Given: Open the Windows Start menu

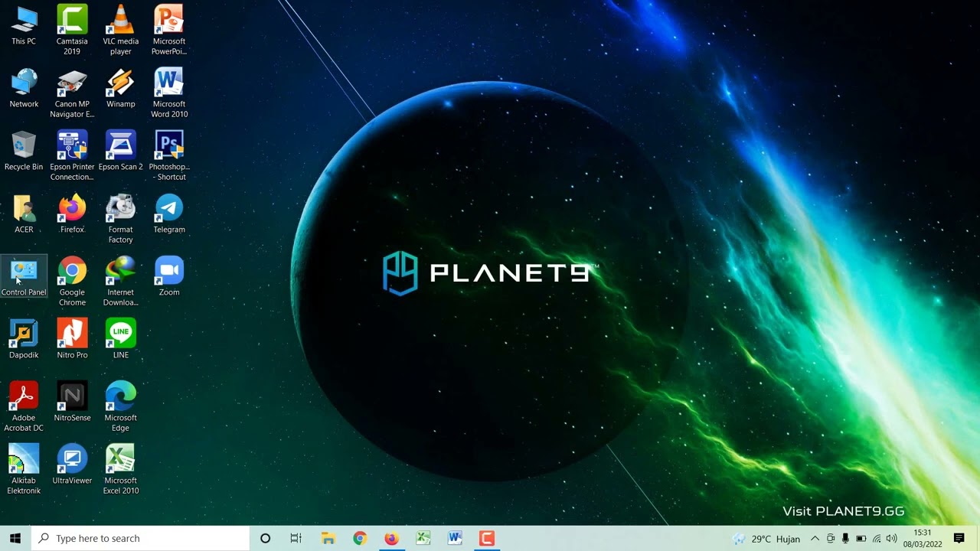Looking at the screenshot, I should 15,539.
